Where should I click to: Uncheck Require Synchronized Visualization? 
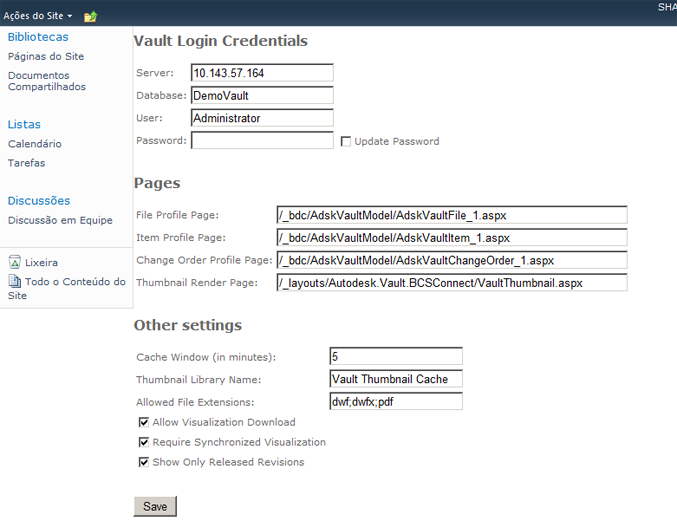(x=144, y=442)
